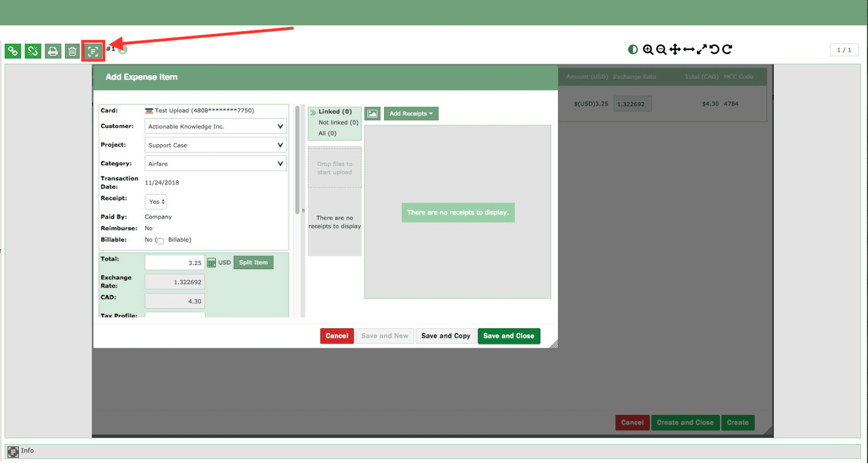Click the Total amount input field
Screen dimensions: 868x463
[175, 262]
